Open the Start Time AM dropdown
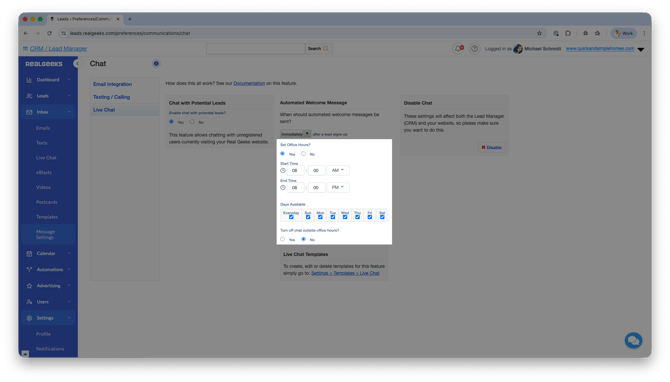 coord(338,170)
